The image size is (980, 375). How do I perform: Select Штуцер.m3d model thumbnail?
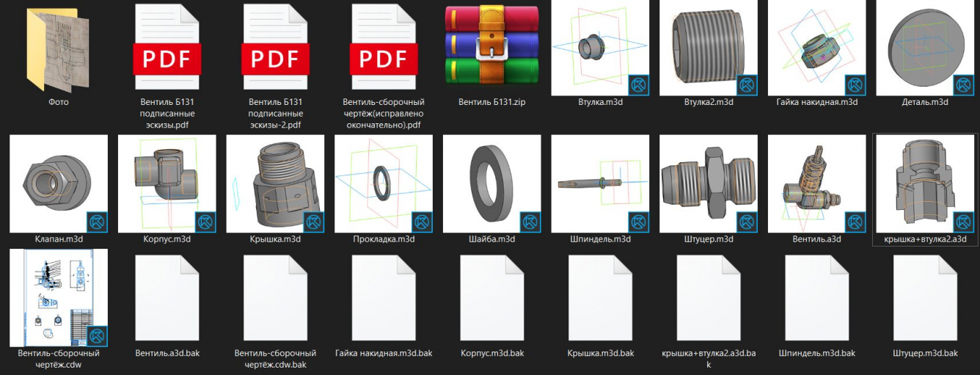coord(709,183)
